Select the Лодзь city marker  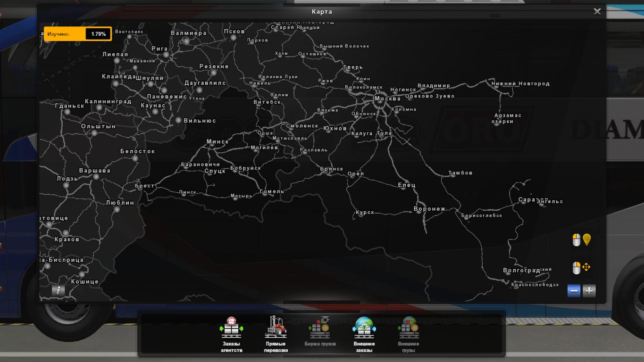click(66, 185)
